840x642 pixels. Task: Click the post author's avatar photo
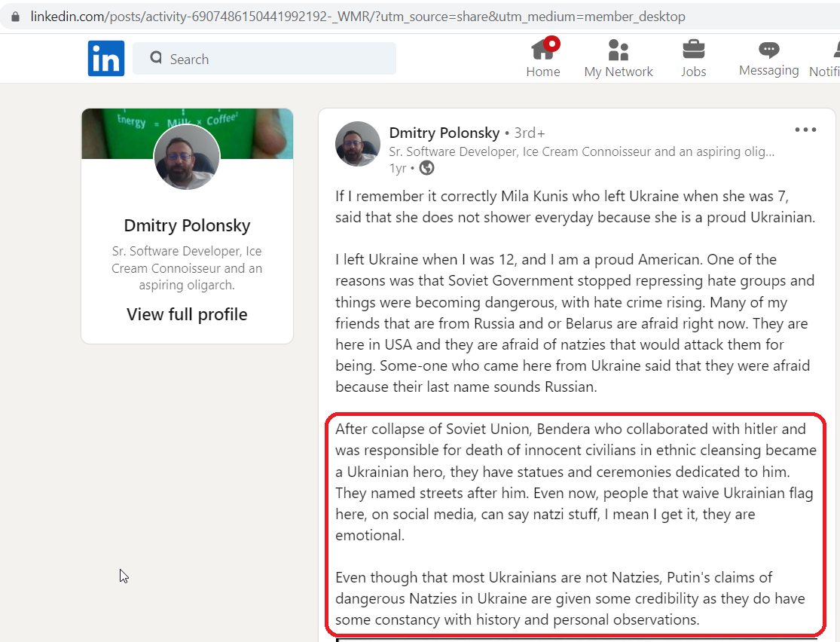(x=357, y=144)
